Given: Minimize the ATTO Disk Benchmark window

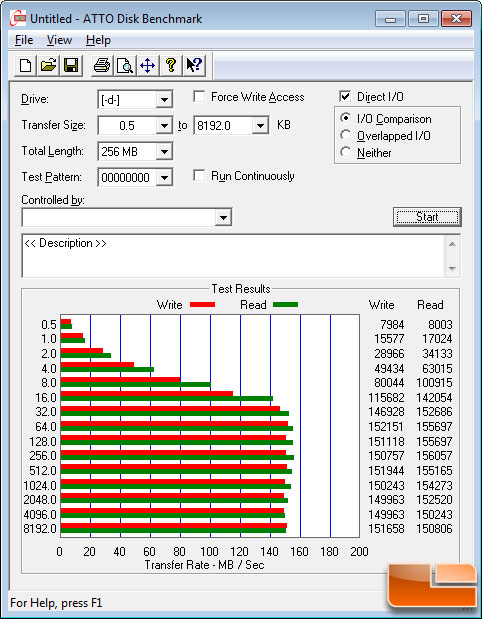Looking at the screenshot, I should point(390,19).
